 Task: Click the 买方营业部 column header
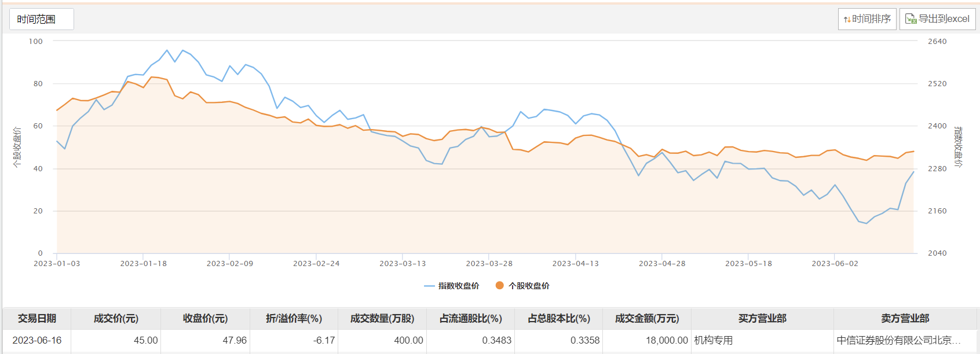point(762,319)
